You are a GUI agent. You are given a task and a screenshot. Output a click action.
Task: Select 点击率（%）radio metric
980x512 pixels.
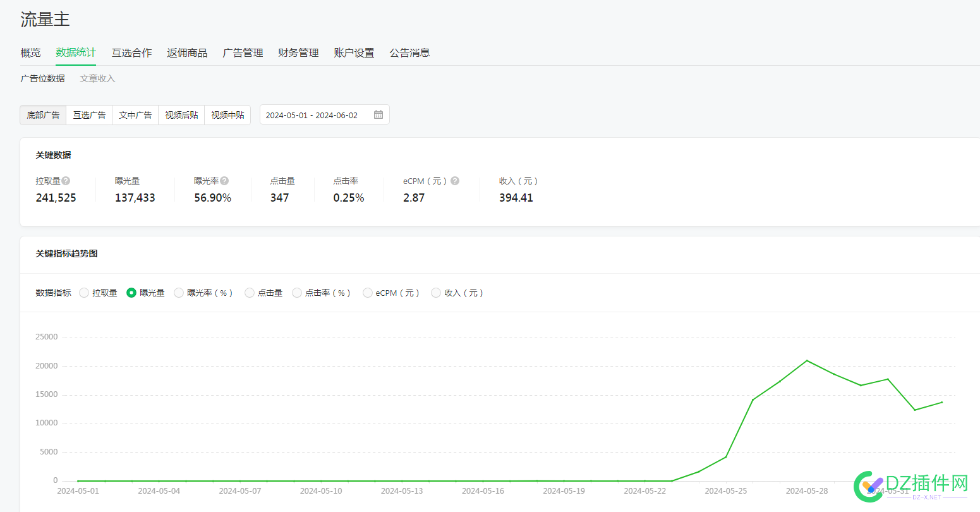[297, 293]
